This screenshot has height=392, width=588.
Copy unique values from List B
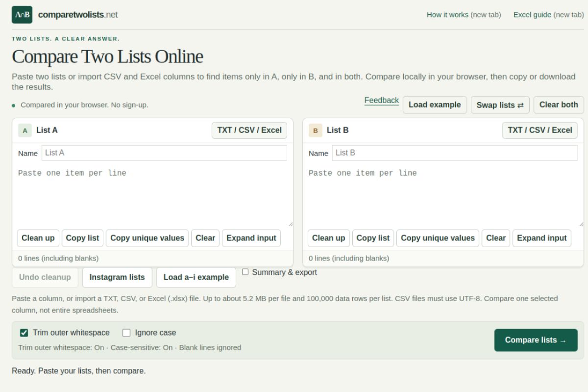pos(438,238)
